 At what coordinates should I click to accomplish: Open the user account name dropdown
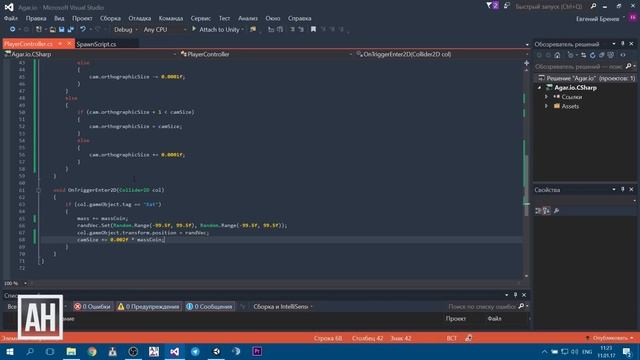pos(600,19)
